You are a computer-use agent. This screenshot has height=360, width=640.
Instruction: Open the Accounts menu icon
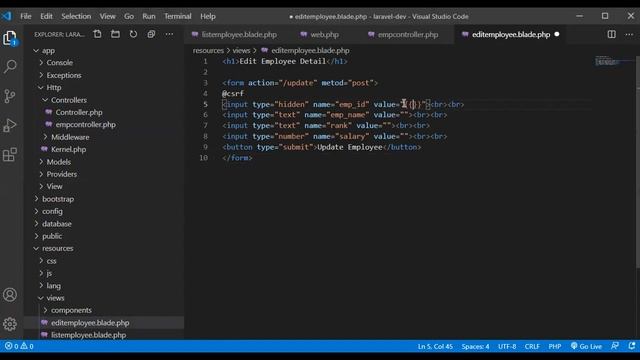10,295
